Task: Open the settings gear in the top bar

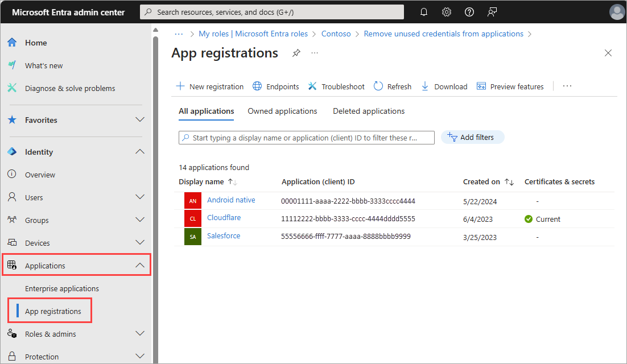Action: (446, 11)
